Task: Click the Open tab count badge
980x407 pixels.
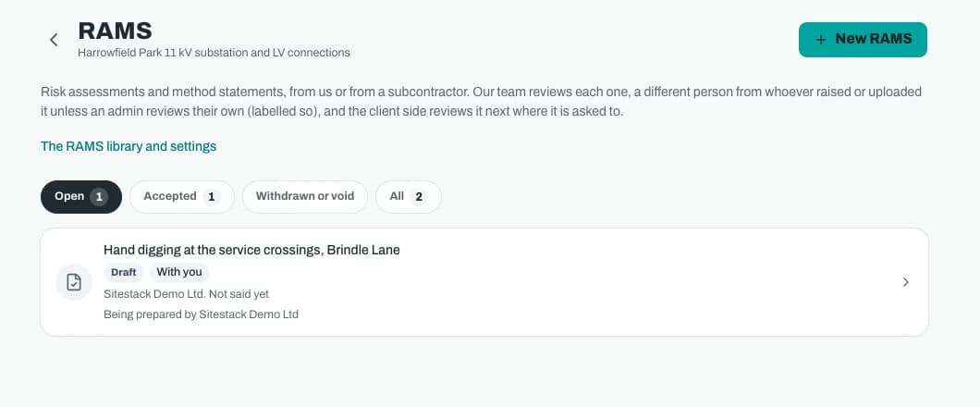Action: (x=99, y=197)
